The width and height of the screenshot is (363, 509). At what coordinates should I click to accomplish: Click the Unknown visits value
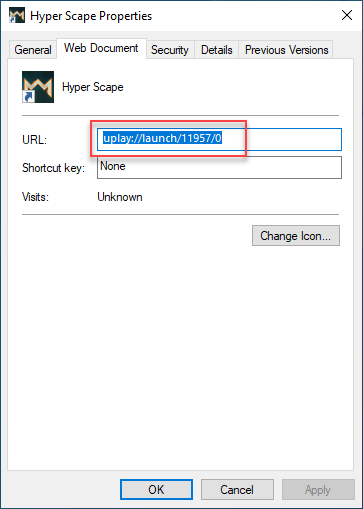pos(120,197)
